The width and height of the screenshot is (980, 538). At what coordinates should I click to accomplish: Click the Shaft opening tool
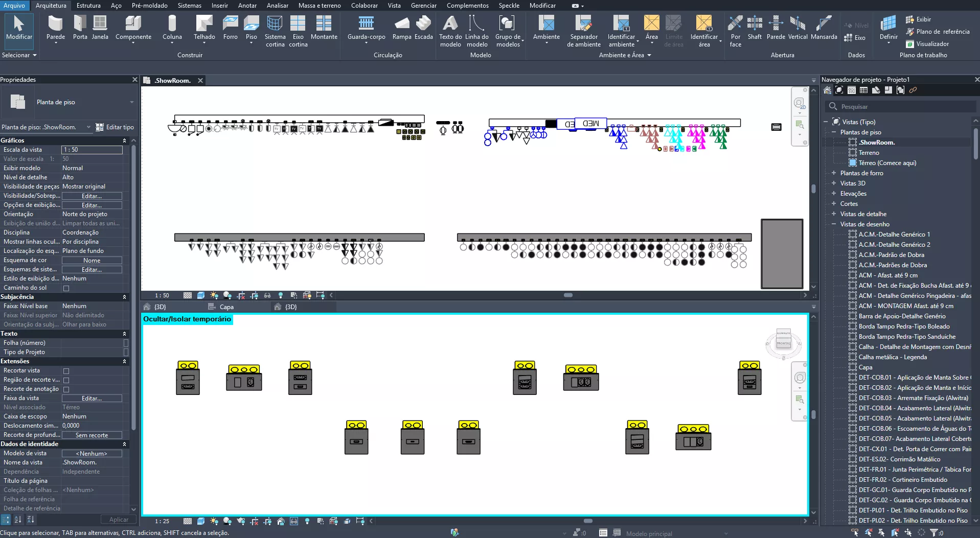click(755, 28)
